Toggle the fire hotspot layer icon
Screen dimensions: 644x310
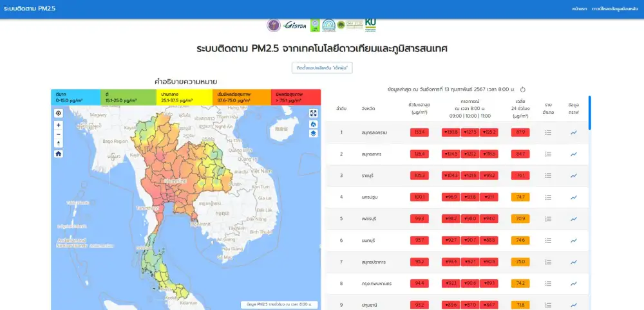click(314, 123)
